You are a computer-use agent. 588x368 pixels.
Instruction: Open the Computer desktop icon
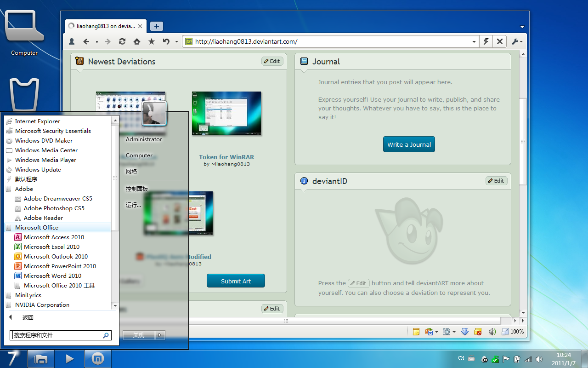[x=24, y=33]
